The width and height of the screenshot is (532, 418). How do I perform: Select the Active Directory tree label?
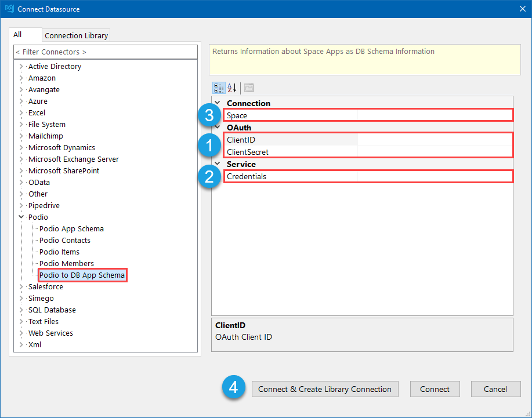click(55, 67)
